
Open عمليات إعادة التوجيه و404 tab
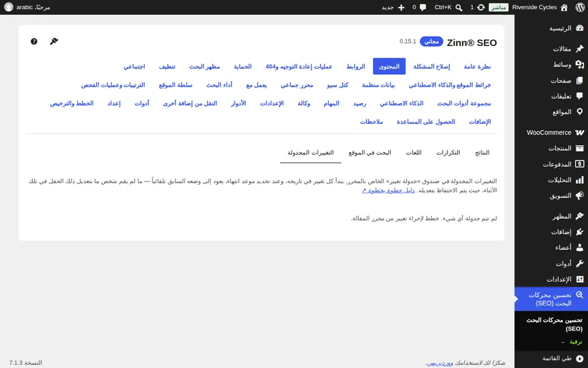[x=299, y=66]
